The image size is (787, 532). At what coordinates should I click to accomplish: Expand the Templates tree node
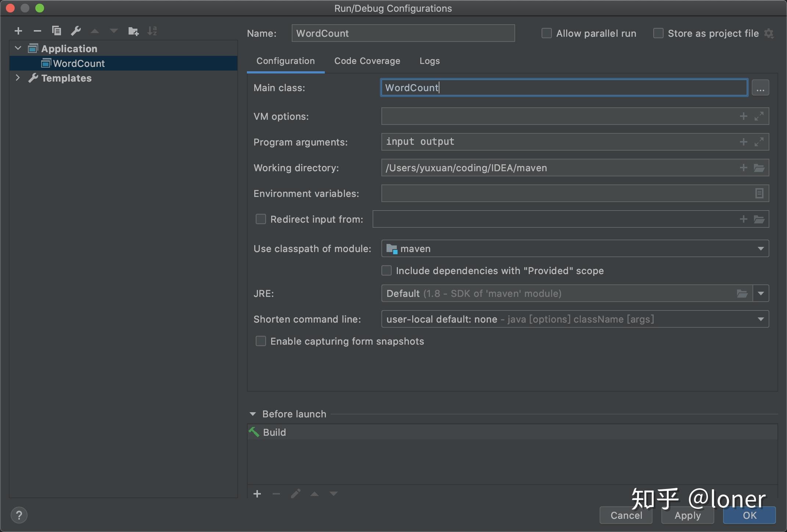tap(17, 78)
